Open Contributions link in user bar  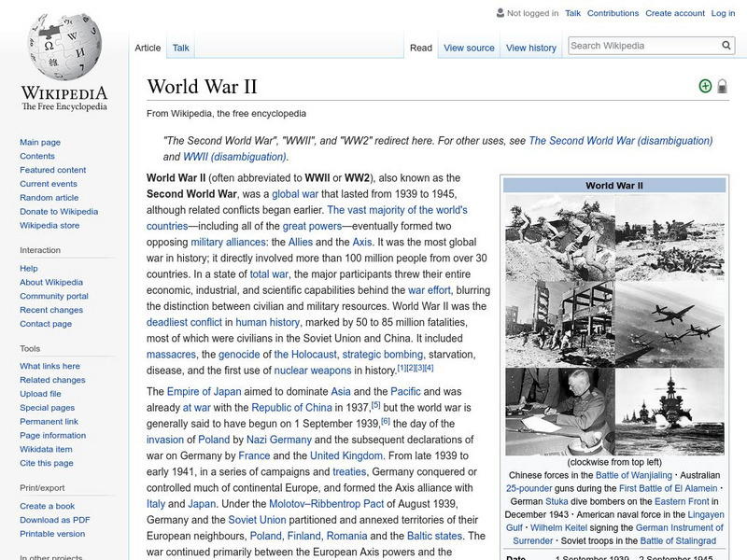pos(613,13)
